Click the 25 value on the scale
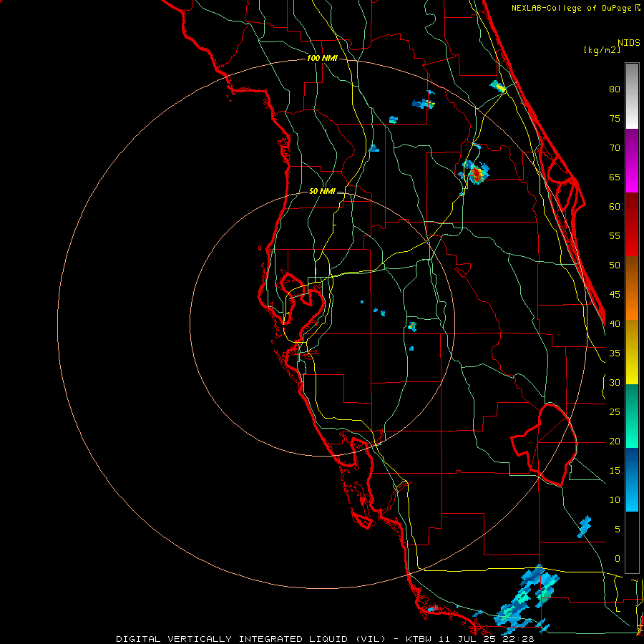644x644 pixels. point(615,412)
